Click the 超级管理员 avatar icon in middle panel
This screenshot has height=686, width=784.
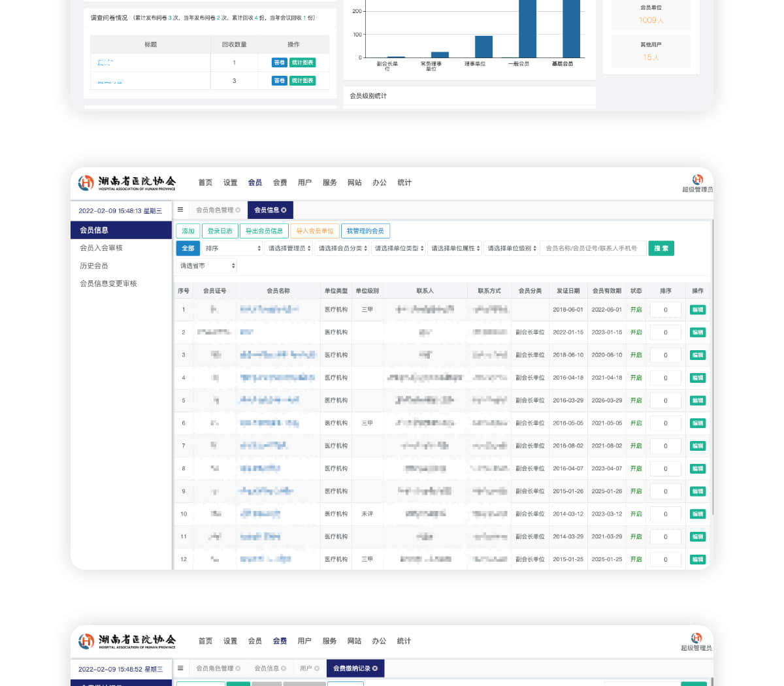coord(697,180)
